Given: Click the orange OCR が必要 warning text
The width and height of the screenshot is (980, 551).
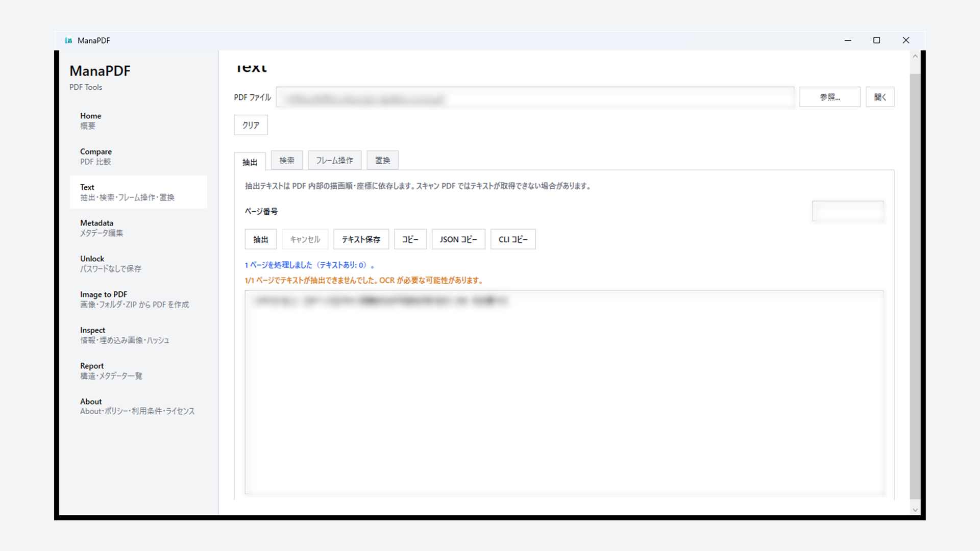Looking at the screenshot, I should 364,280.
